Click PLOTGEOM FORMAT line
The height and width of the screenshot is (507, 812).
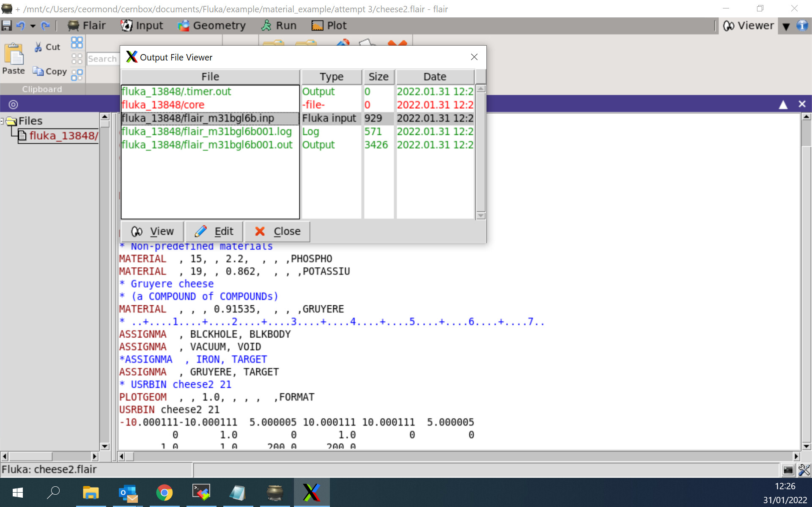tap(217, 397)
